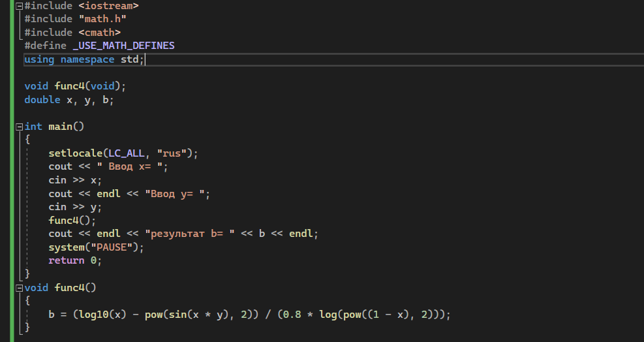Place cursor on using namespace std line
644x342 pixels.
click(84, 59)
